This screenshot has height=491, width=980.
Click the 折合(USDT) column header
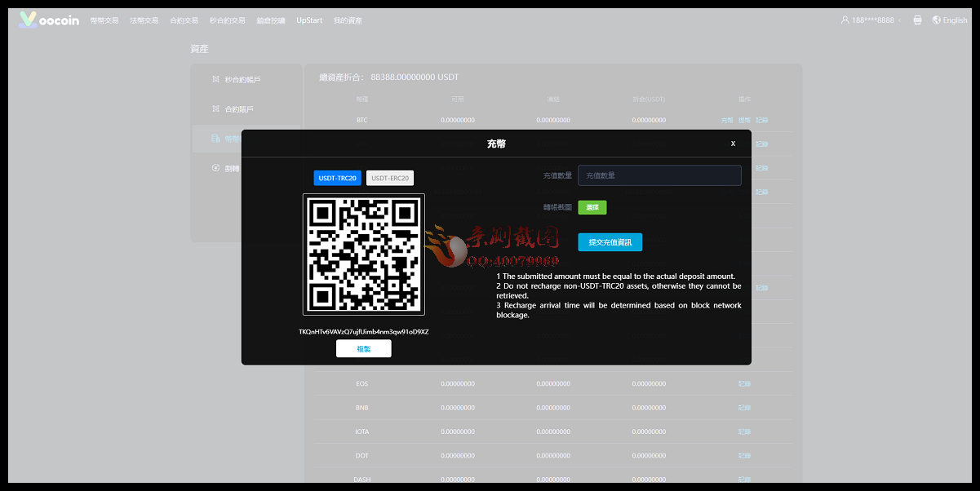(649, 99)
